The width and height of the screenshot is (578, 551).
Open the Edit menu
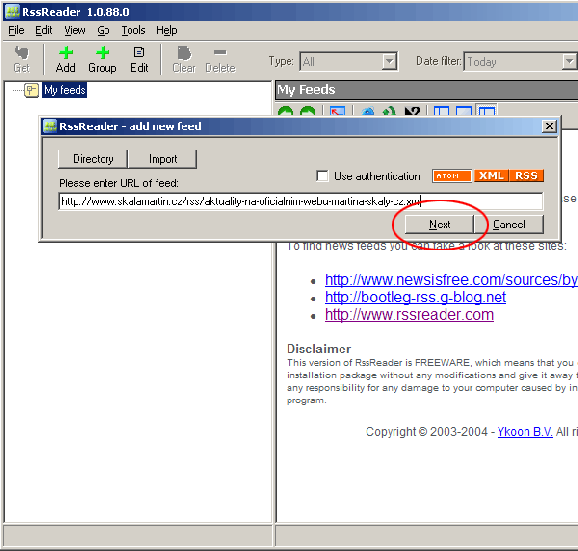tap(43, 30)
